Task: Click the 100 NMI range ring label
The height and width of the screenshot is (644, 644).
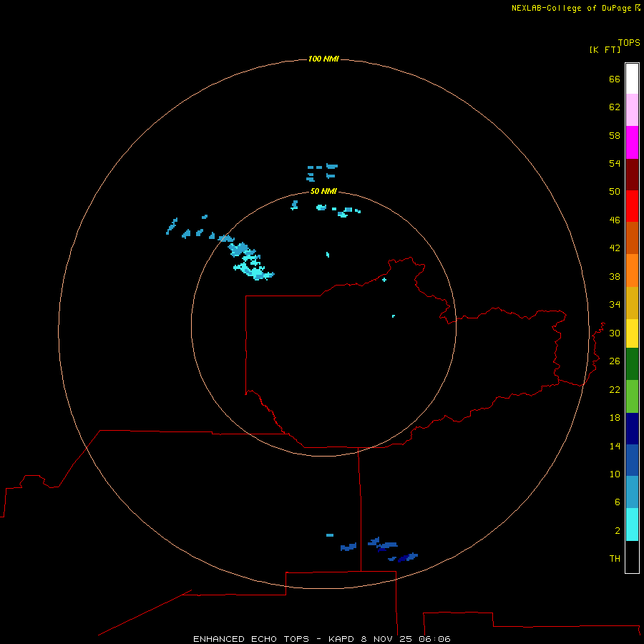Action: 323,59
